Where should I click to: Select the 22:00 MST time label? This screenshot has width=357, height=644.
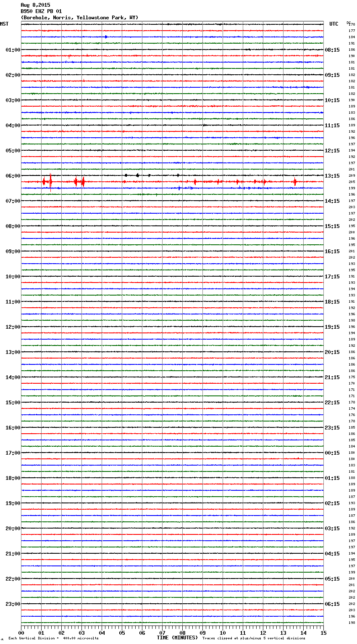13,579
